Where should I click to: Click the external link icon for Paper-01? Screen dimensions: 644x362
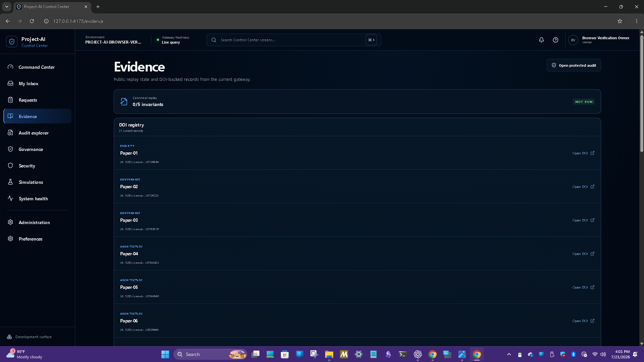point(592,153)
